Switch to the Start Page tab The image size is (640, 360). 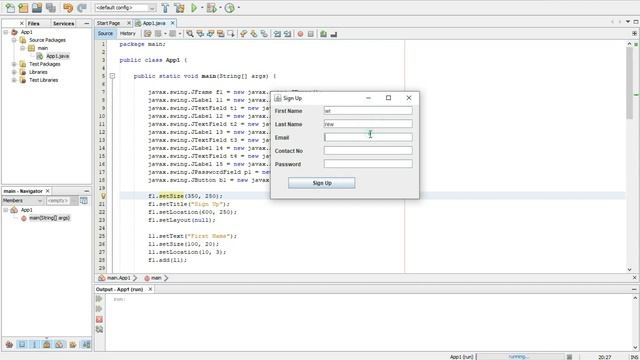coord(109,23)
